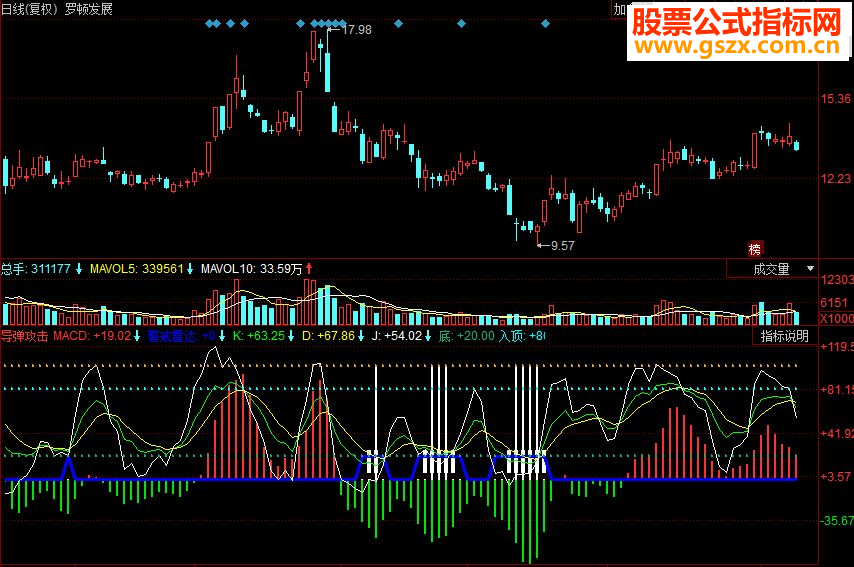The image size is (854, 567).
Task: Click the 总手 volume total label
Action: click(x=14, y=269)
